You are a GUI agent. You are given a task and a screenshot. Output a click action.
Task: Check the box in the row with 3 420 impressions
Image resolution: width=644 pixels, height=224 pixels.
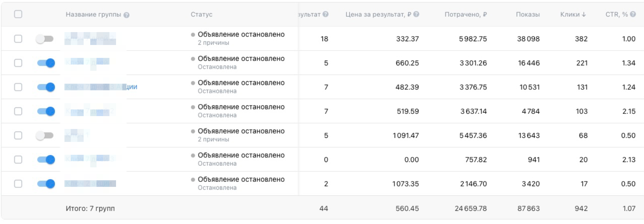[x=18, y=184]
